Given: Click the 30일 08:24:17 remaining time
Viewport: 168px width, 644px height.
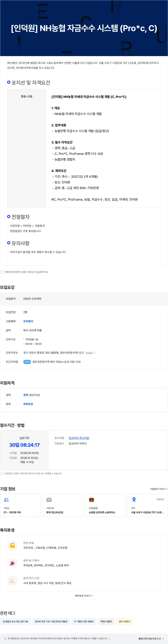Looking at the screenshot, I should click(24, 445).
